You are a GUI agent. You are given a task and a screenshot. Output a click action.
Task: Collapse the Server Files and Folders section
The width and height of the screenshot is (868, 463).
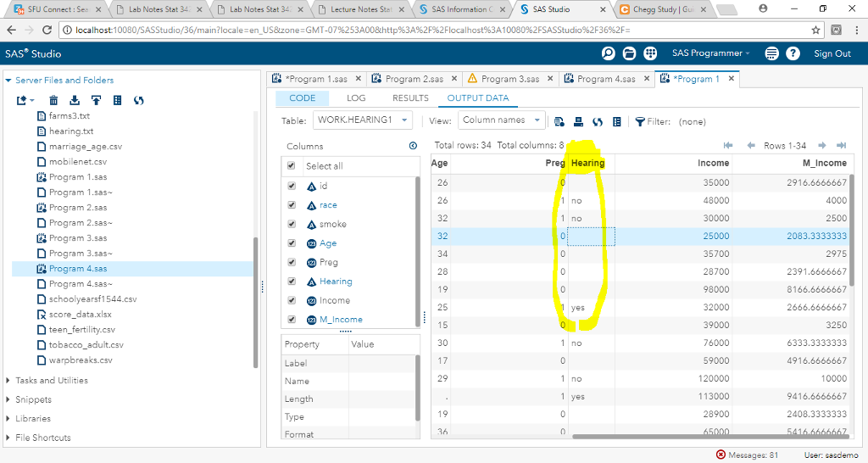(8, 81)
